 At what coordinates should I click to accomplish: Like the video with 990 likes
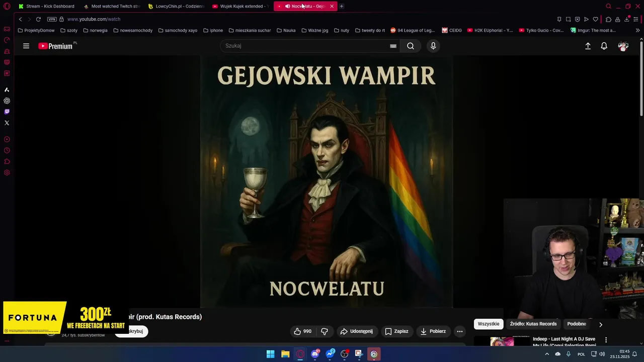303,331
